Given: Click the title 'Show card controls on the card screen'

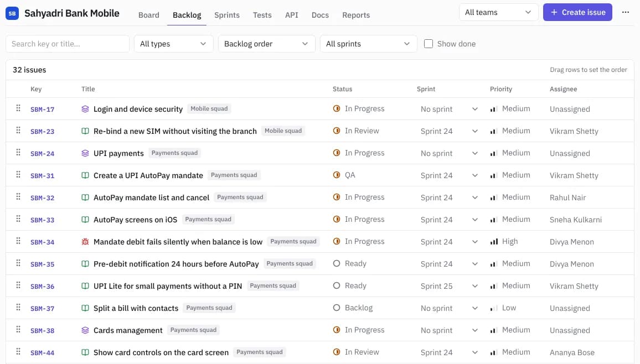Looking at the screenshot, I should tap(161, 352).
